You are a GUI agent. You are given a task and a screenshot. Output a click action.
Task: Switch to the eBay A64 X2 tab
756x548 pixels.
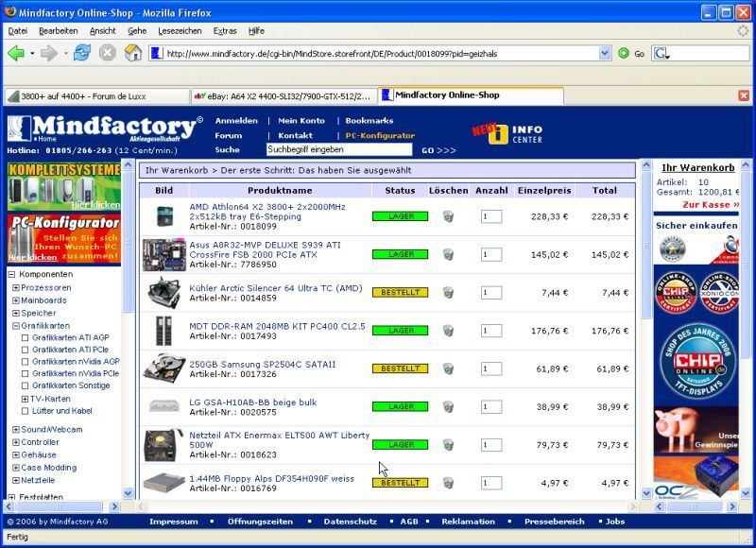click(x=283, y=96)
